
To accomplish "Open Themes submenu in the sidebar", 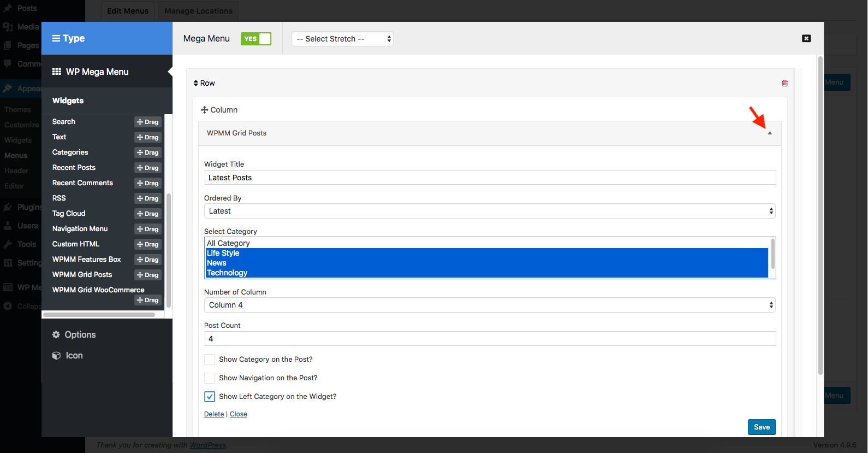I will click(17, 109).
